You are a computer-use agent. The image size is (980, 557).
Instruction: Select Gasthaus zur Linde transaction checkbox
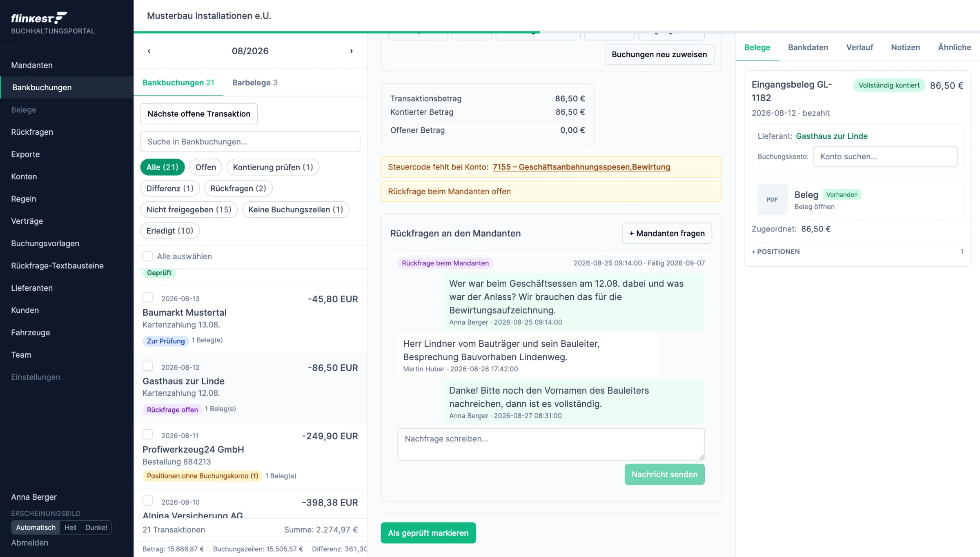[x=147, y=366]
